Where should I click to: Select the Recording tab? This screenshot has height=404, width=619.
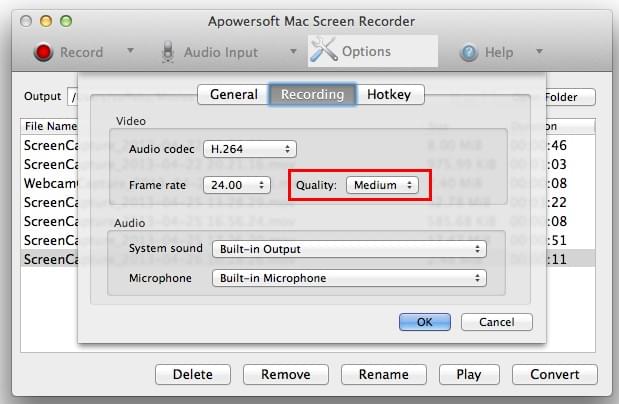(x=312, y=94)
